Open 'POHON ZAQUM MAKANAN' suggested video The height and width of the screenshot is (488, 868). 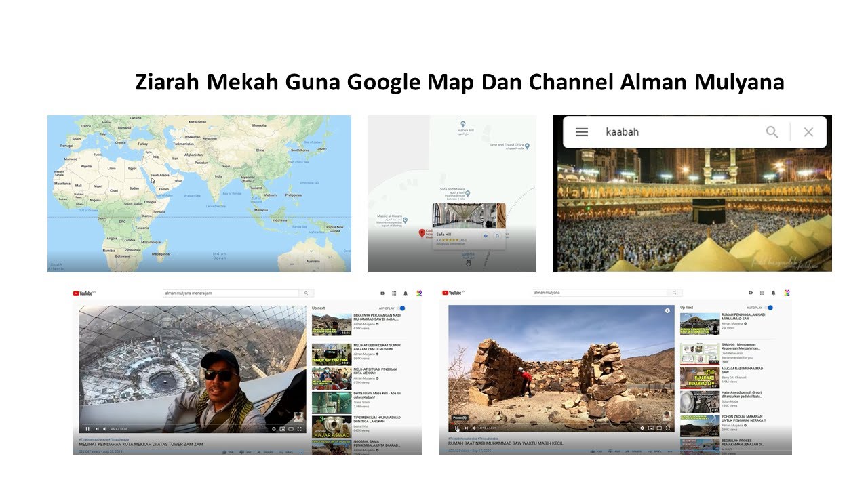click(724, 426)
